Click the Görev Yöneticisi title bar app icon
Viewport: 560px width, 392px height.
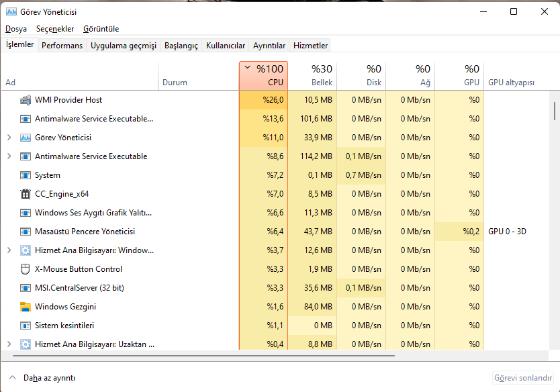click(11, 12)
